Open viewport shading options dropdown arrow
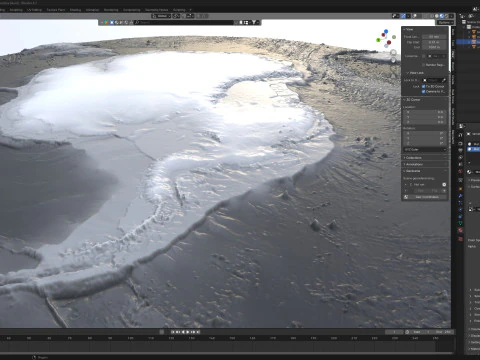 (451, 16)
